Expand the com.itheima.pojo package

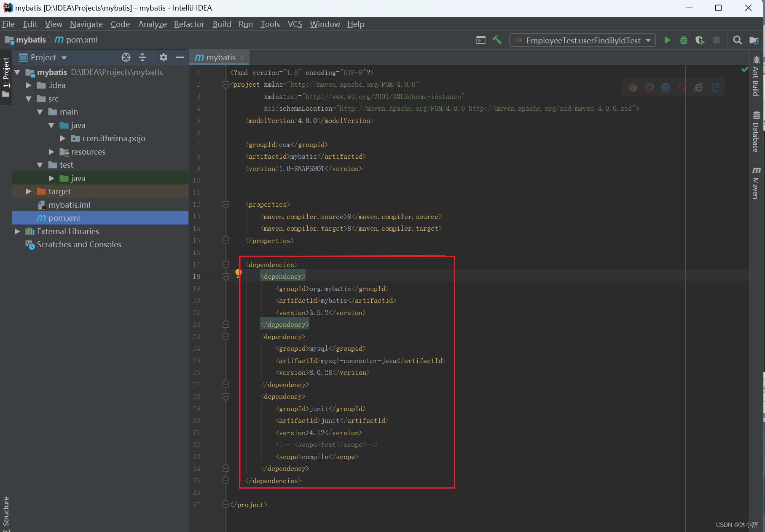[x=63, y=139]
